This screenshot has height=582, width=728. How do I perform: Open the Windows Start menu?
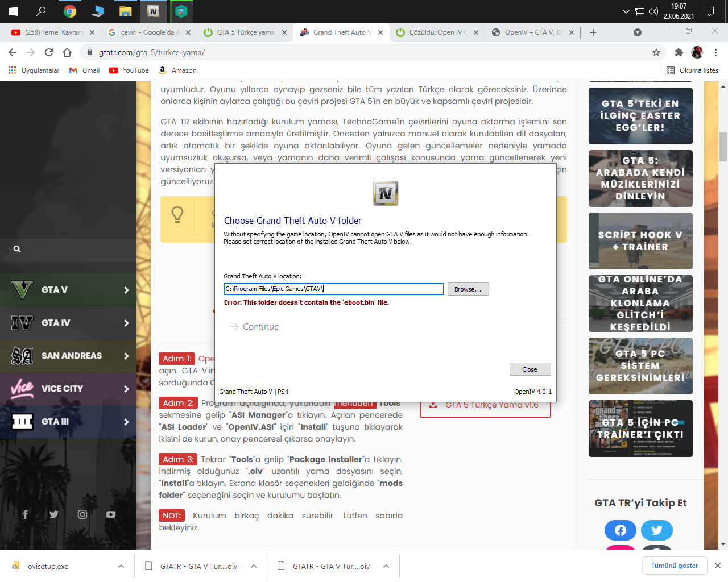[14, 11]
